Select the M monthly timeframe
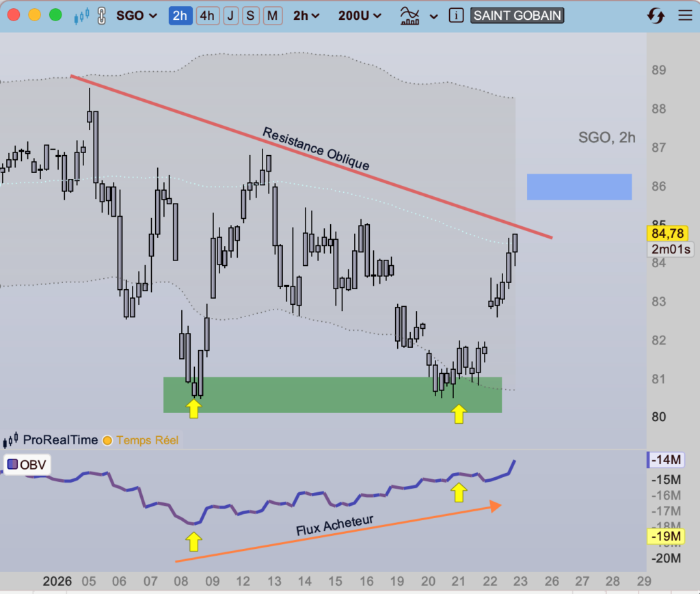 (273, 16)
